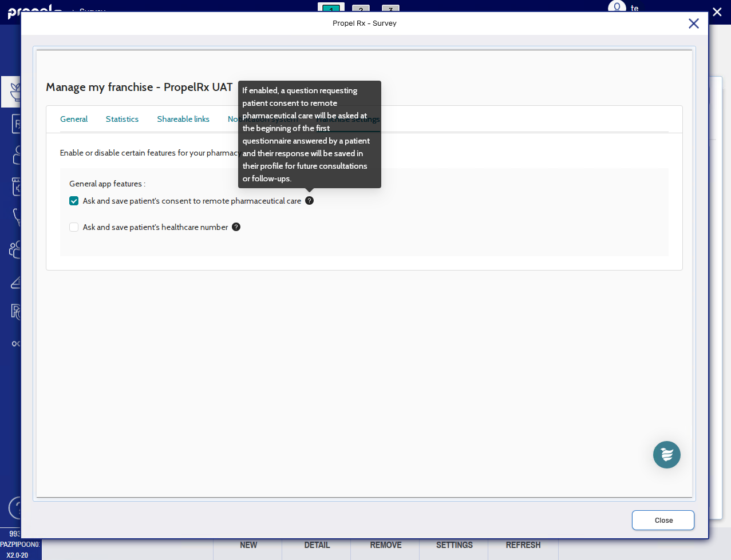The height and width of the screenshot is (560, 731).
Task: Open the Statistics tab
Action: (x=122, y=119)
